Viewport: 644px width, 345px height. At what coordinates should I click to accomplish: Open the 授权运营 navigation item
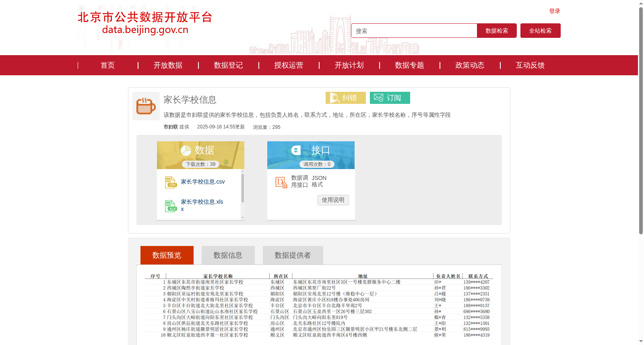point(289,65)
